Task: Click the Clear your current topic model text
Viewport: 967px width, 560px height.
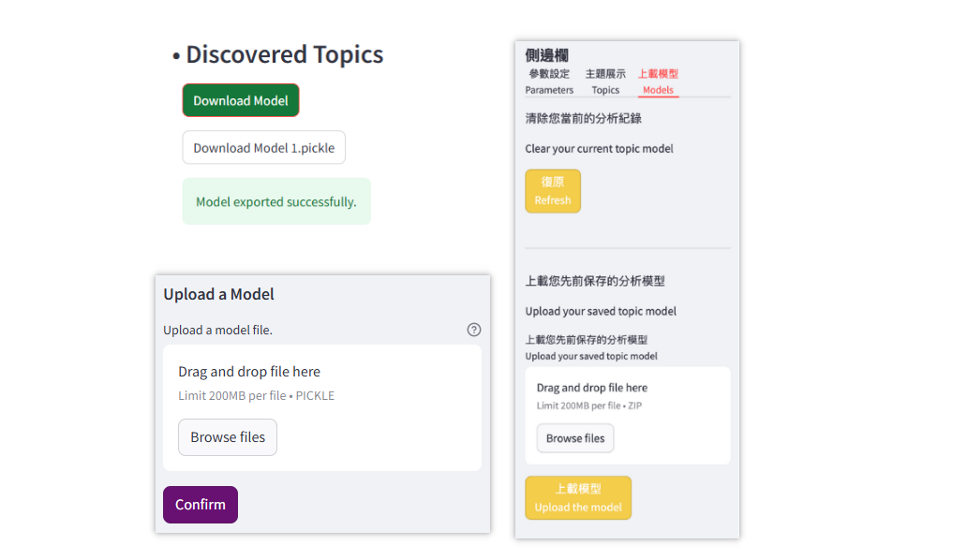Action: pos(599,148)
